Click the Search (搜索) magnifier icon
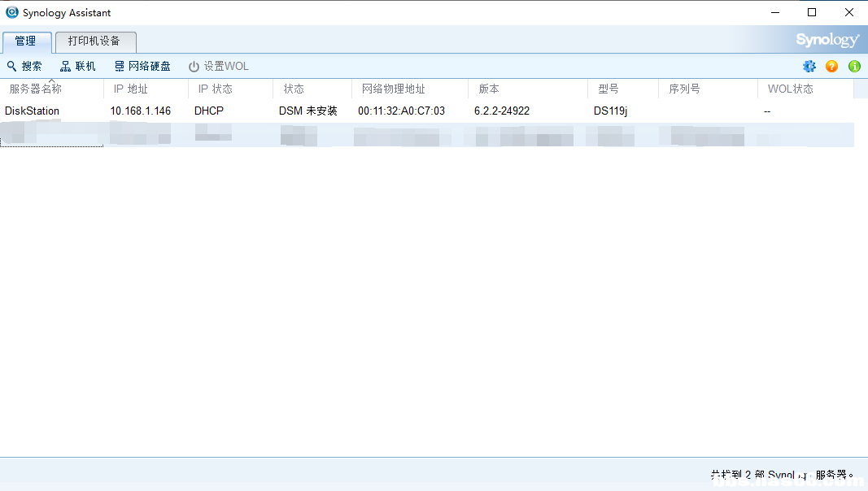The height and width of the screenshot is (491, 868). (12, 67)
